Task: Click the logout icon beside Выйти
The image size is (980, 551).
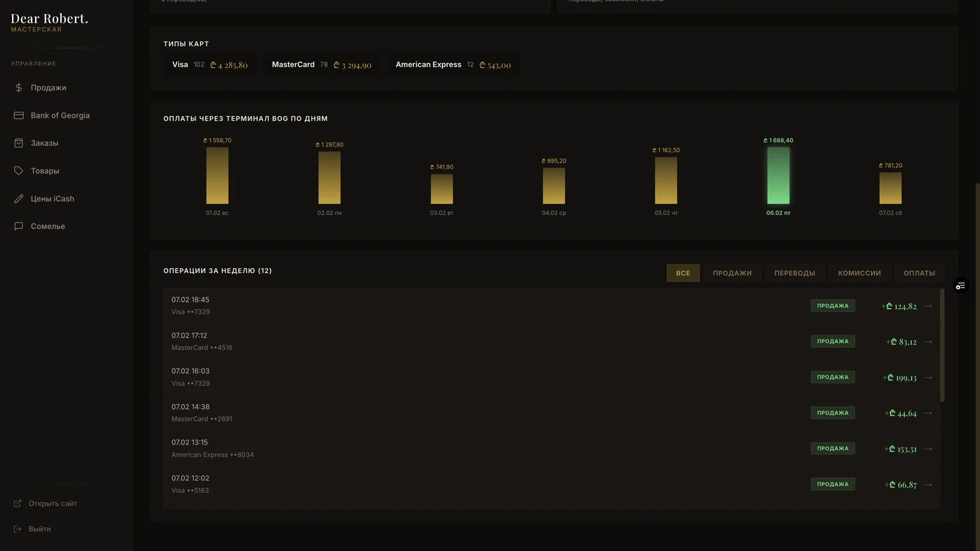Action: [17, 529]
